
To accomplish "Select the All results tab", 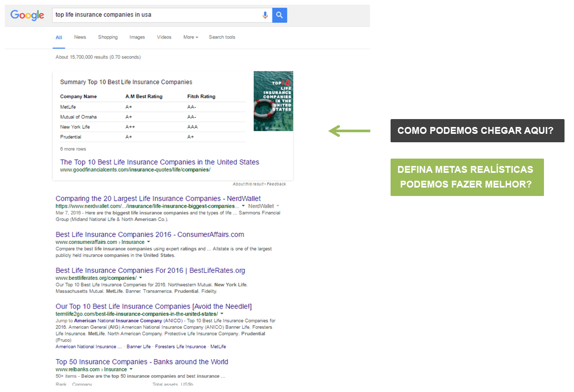I will click(x=59, y=37).
